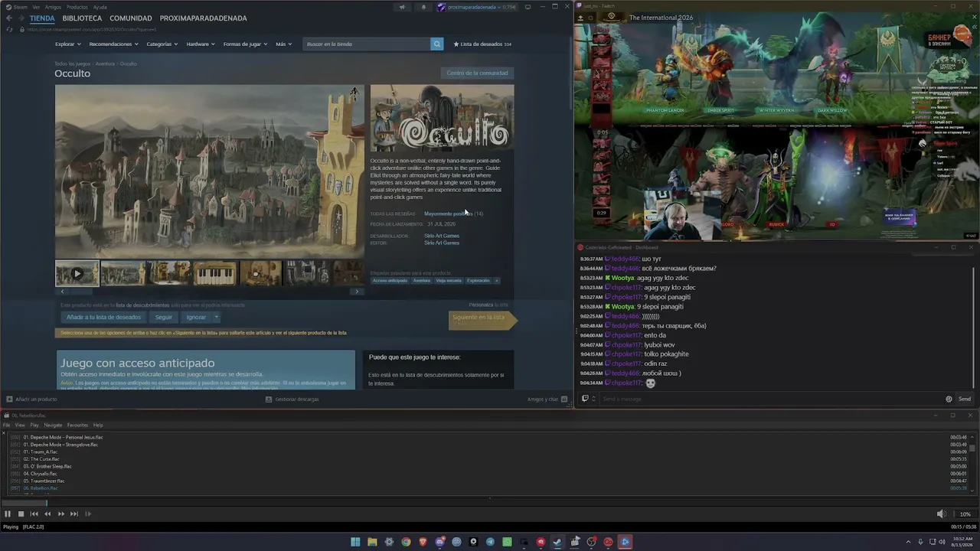980x551 pixels.
Task: Select the piano keyboard screenshot thumbnail
Action: click(215, 273)
